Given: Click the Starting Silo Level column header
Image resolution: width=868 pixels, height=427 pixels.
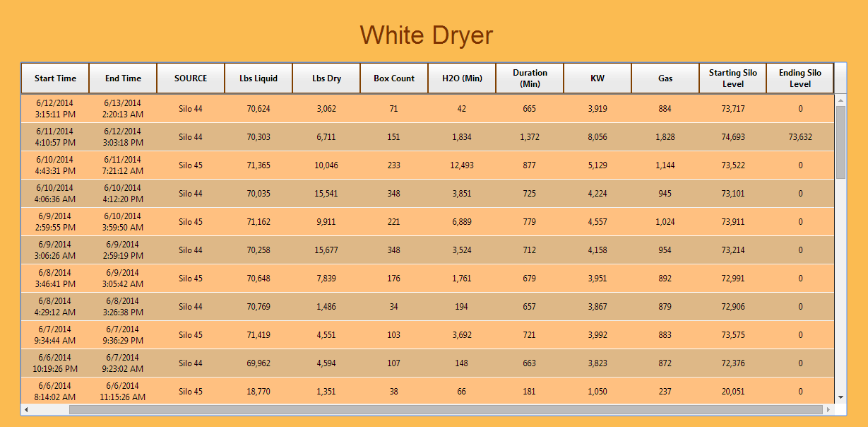Looking at the screenshot, I should tap(733, 78).
